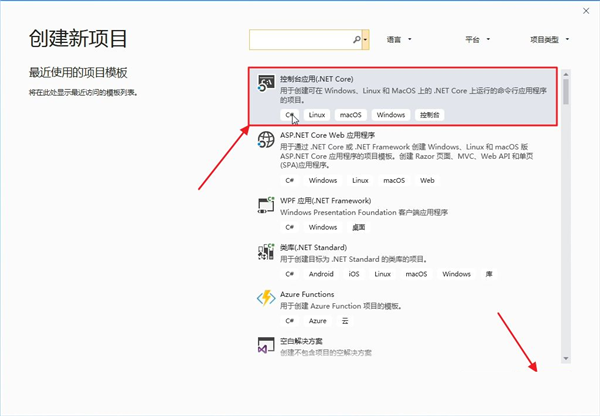Click the Linux tag under Class Library

point(382,274)
